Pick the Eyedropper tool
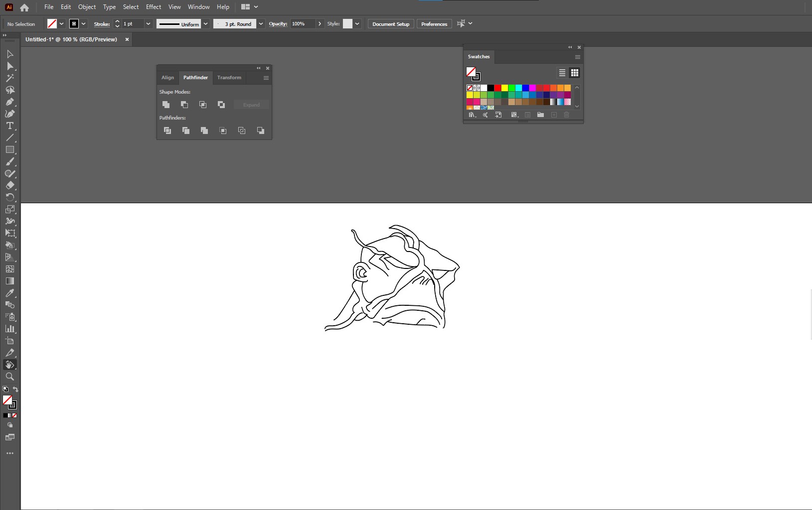This screenshot has width=812, height=510. [10, 293]
